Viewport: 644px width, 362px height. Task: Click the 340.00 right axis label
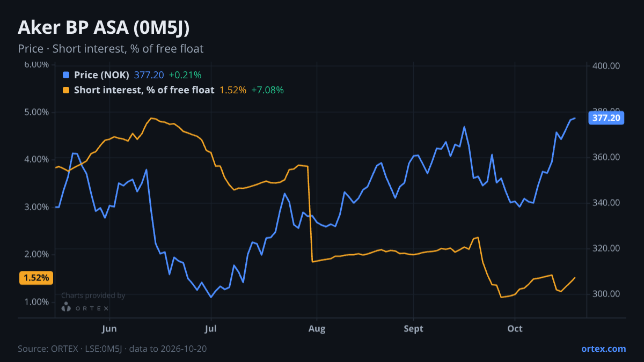[x=606, y=203]
